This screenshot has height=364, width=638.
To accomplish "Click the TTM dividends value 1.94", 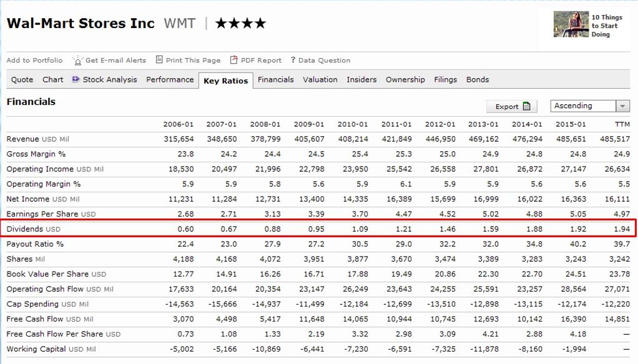I will [622, 229].
